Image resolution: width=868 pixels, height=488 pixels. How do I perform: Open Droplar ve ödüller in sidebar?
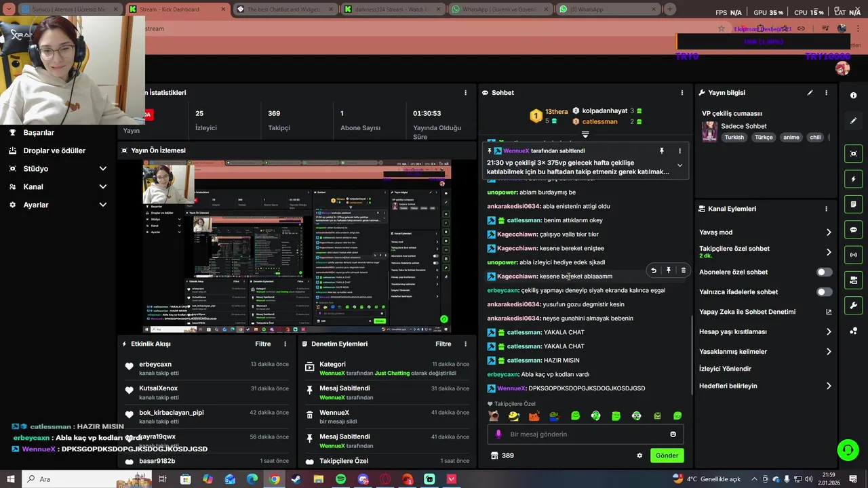click(54, 150)
